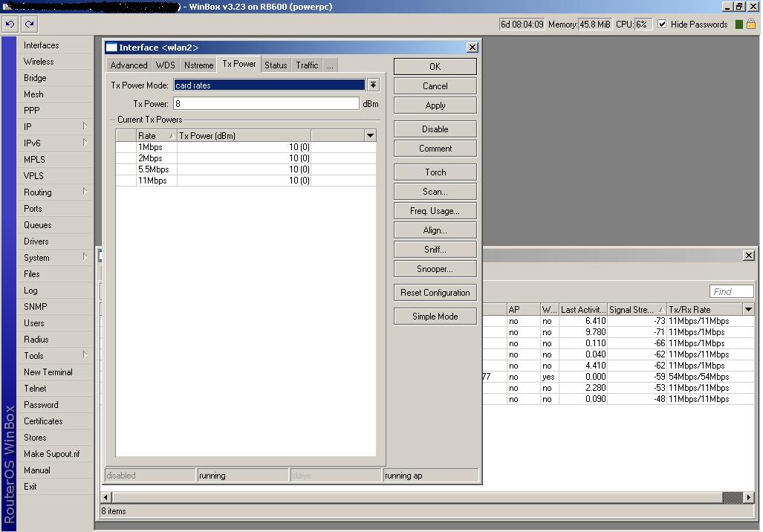Close the registration table window behind
The height and width of the screenshot is (532, 763).
tap(748, 256)
